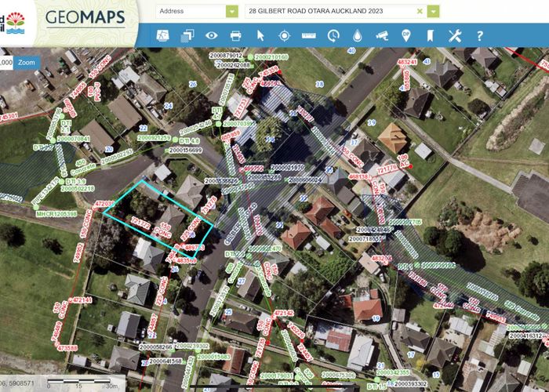Screen dimensions: 549x392
Task: Click the DP map pin icon
Action: (405, 35)
